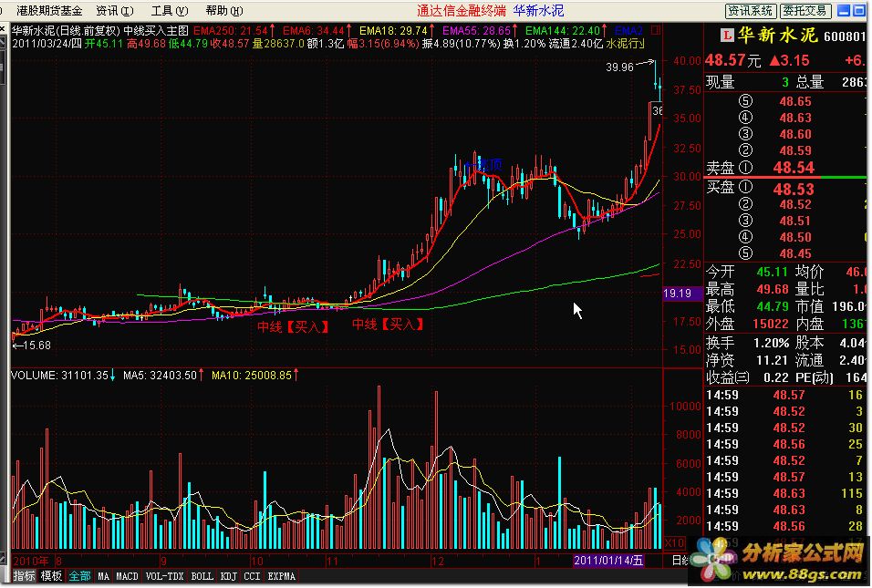Select the EXPMA indicator tab
Image resolution: width=872 pixels, height=588 pixels.
coord(282,576)
